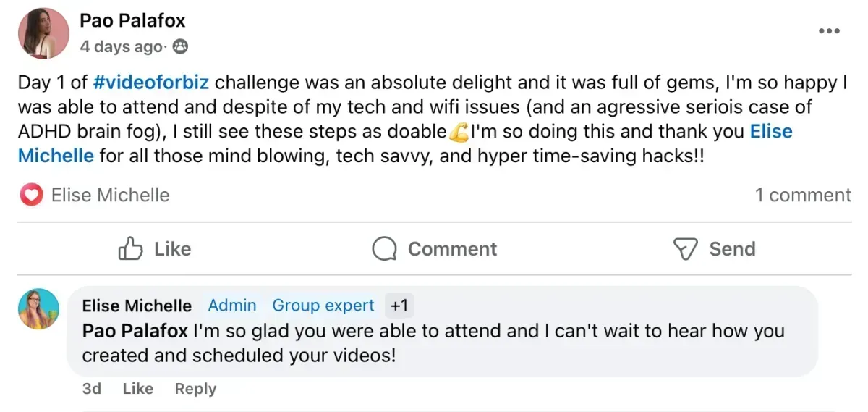Open the Elise Michelle mention in the post
The height and width of the screenshot is (412, 868).
(x=771, y=132)
